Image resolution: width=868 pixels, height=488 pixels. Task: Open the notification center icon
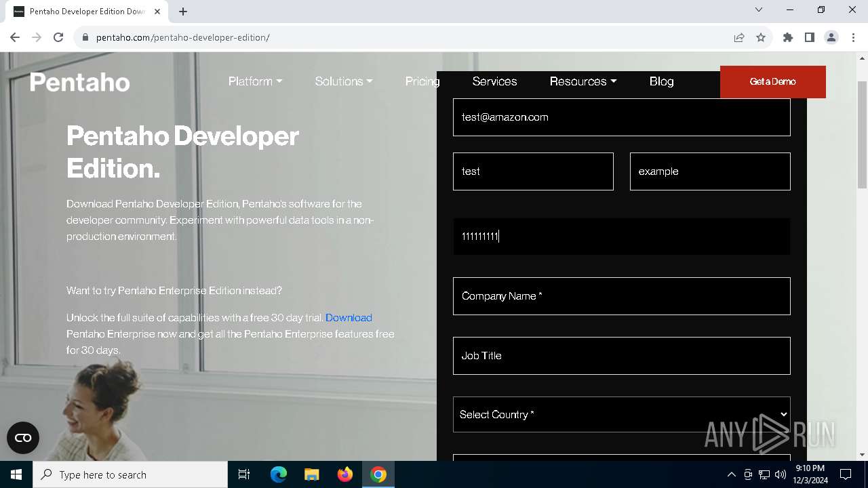click(846, 474)
